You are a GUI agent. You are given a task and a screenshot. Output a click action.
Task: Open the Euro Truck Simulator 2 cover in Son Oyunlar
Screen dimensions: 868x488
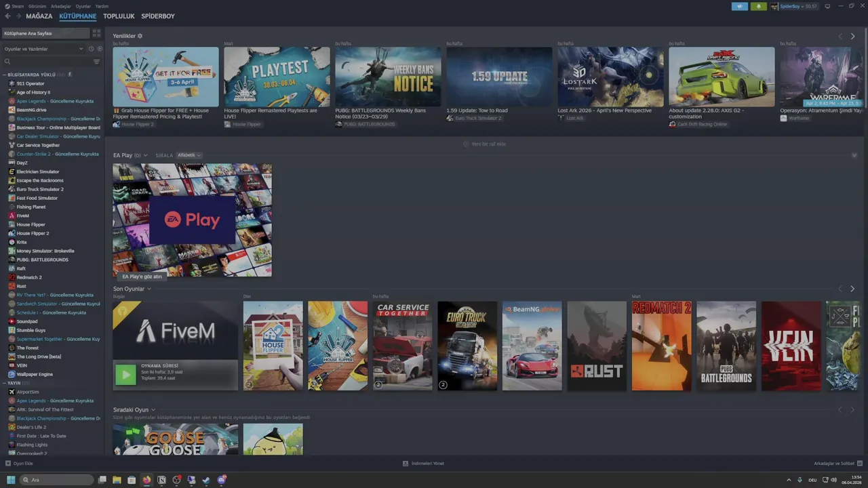pyautogui.click(x=467, y=346)
